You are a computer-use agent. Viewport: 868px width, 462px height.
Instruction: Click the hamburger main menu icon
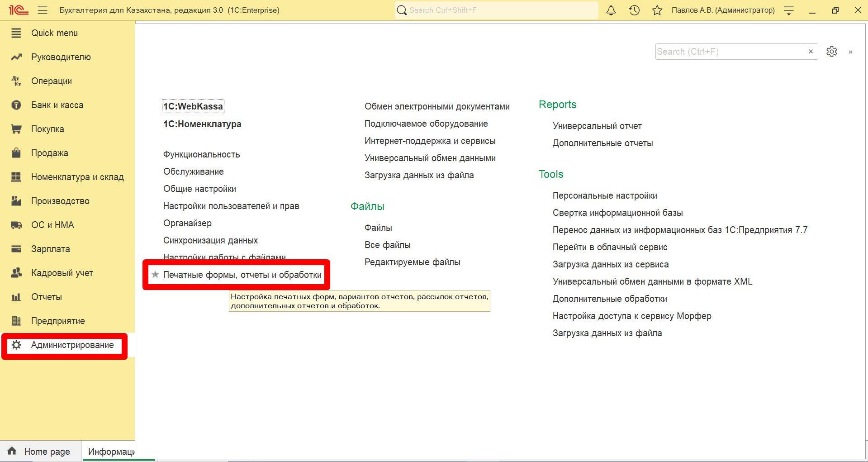(43, 10)
